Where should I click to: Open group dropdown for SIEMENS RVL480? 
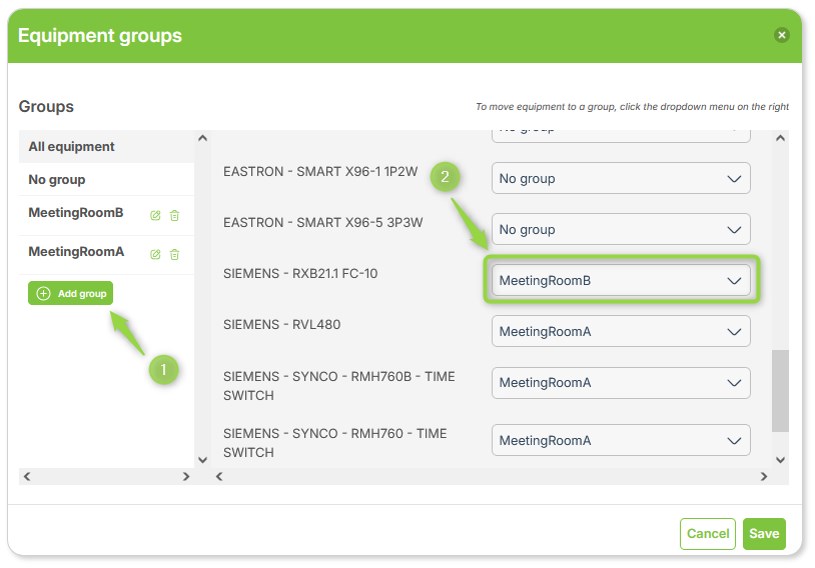tap(621, 331)
